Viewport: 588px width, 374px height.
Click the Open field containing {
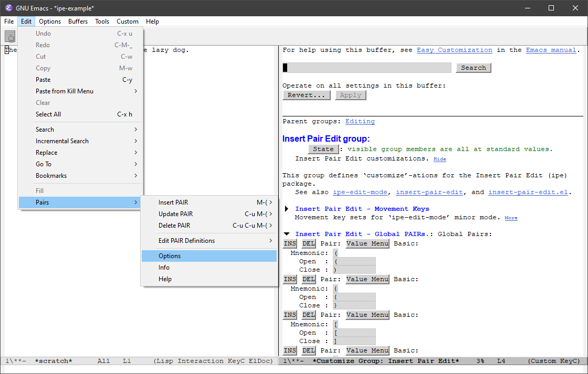pos(354,297)
